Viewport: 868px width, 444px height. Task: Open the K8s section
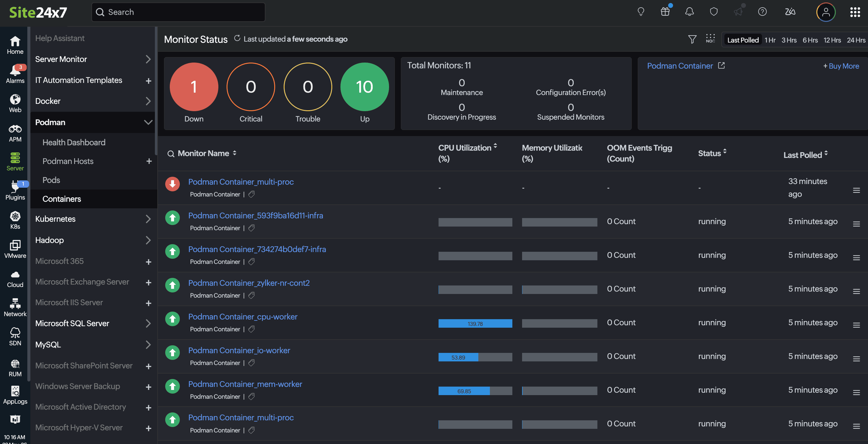point(15,220)
